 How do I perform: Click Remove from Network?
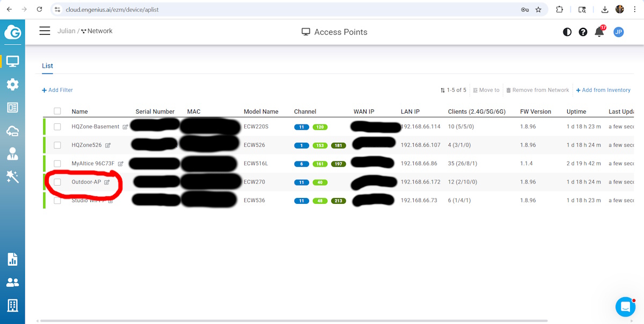tap(538, 90)
